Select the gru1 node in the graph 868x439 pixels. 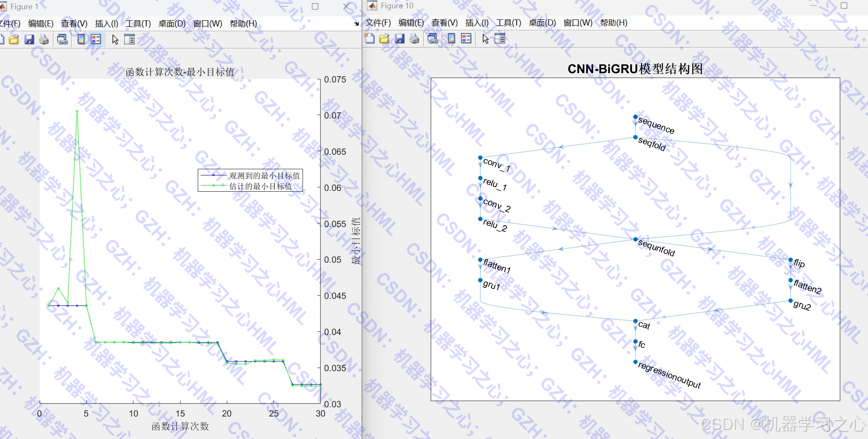[480, 280]
